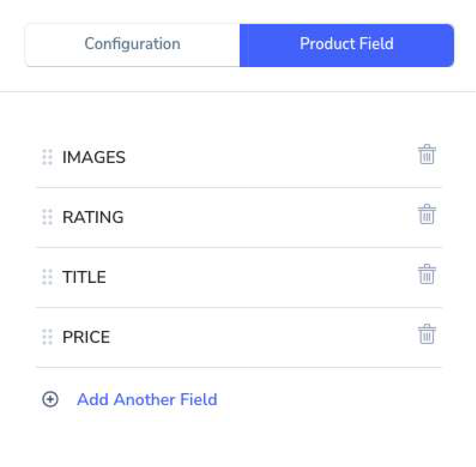Click the PRICE field label
This screenshot has width=476, height=467.
(x=86, y=337)
